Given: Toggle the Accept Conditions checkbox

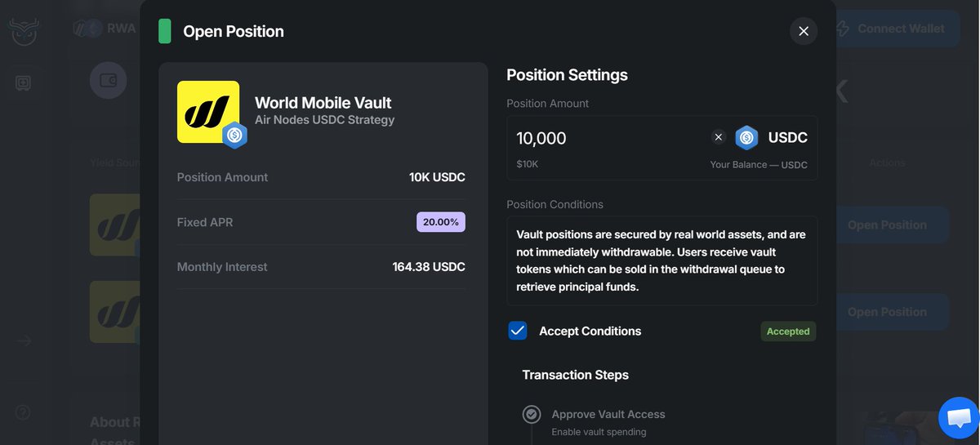Looking at the screenshot, I should [x=518, y=331].
